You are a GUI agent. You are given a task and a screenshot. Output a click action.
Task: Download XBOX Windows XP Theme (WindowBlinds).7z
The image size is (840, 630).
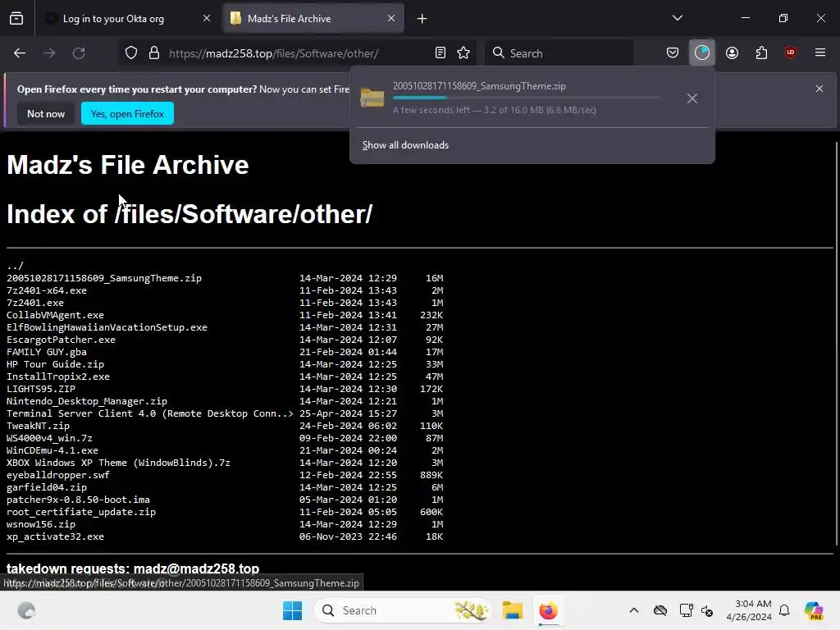pyautogui.click(x=118, y=463)
